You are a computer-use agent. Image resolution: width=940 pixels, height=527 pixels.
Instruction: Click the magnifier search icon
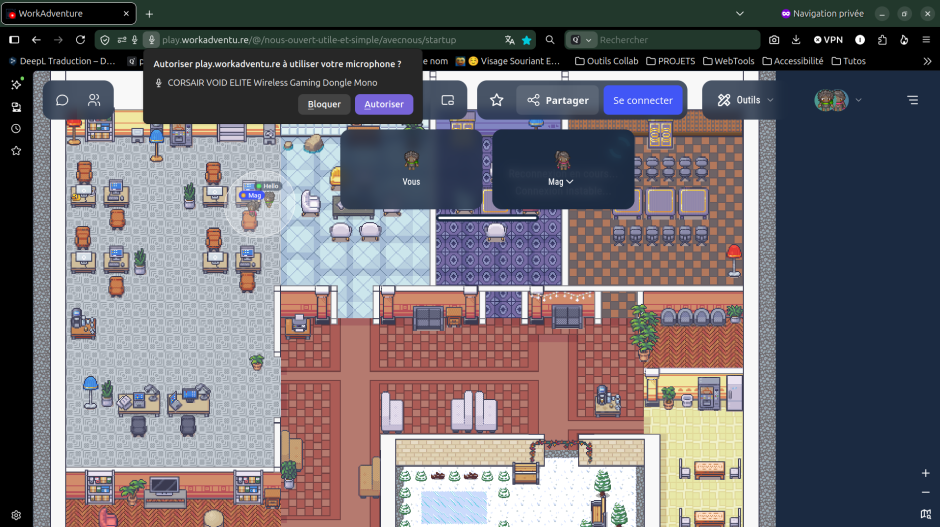(550, 40)
